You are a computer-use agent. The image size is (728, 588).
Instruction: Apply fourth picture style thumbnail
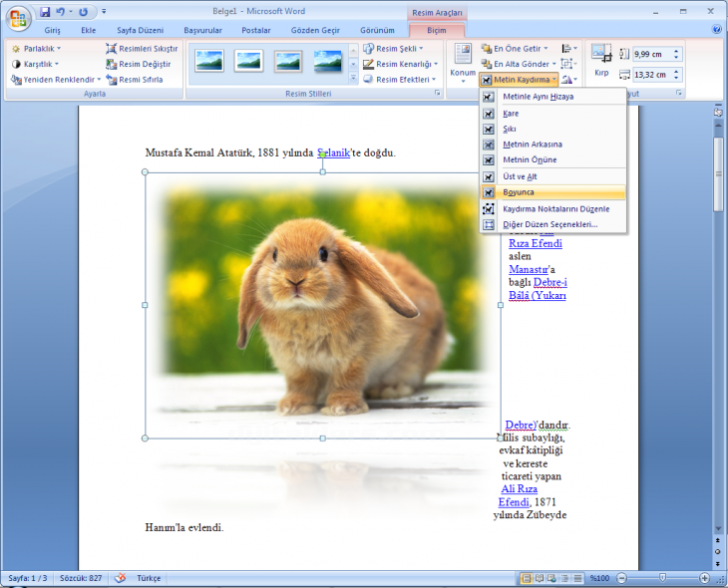(x=327, y=61)
